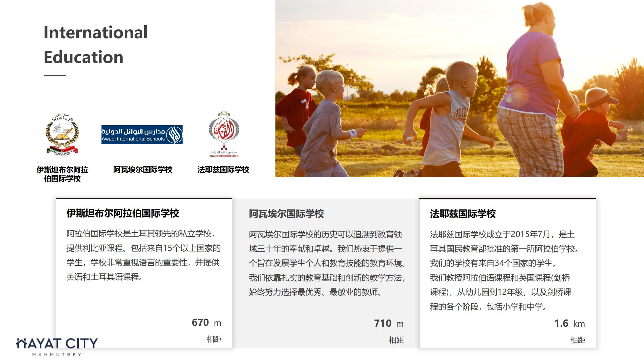Screen dimensions: 644x362
Task: Select the 法耶兹国际学校 card title
Action: 463,214
